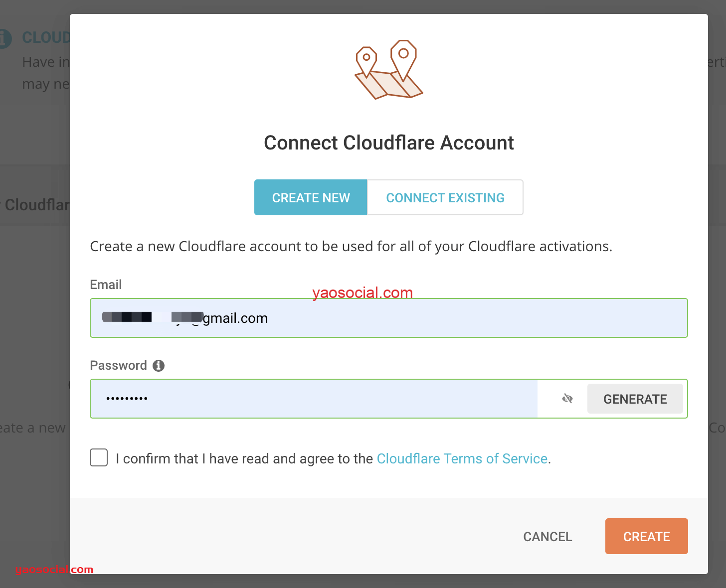Click the Password field label
The image size is (726, 588).
[x=118, y=365]
